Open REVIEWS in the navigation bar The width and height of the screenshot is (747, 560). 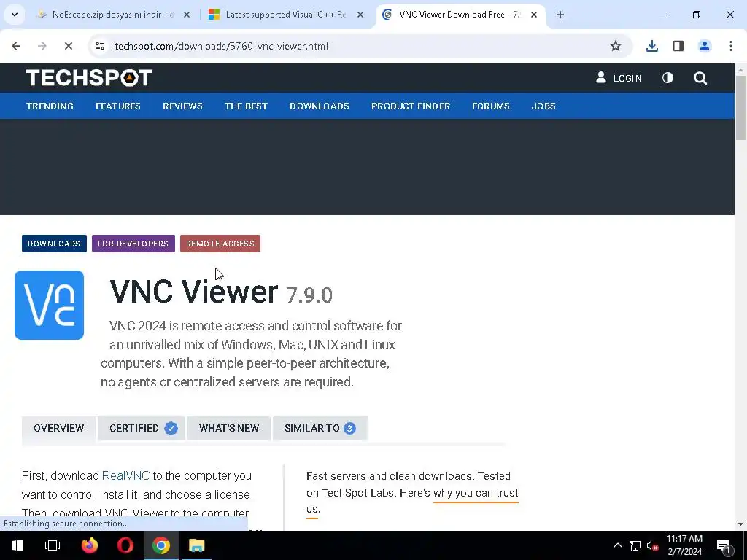click(182, 106)
